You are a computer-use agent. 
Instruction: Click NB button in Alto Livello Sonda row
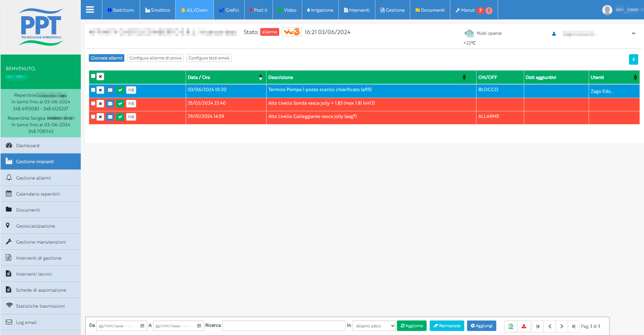(131, 104)
